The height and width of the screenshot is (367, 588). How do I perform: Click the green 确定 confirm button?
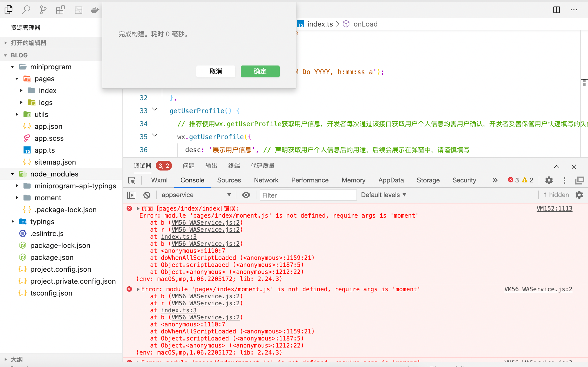pyautogui.click(x=260, y=71)
